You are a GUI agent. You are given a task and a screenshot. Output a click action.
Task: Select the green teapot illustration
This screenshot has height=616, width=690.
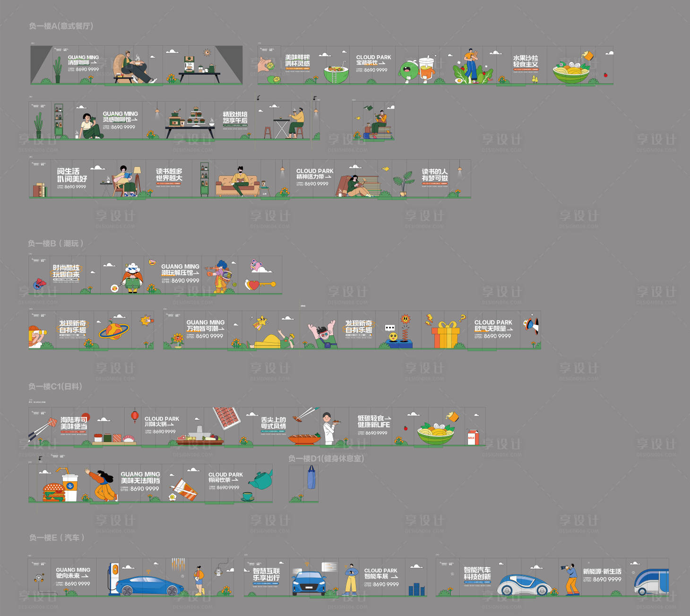click(x=260, y=480)
